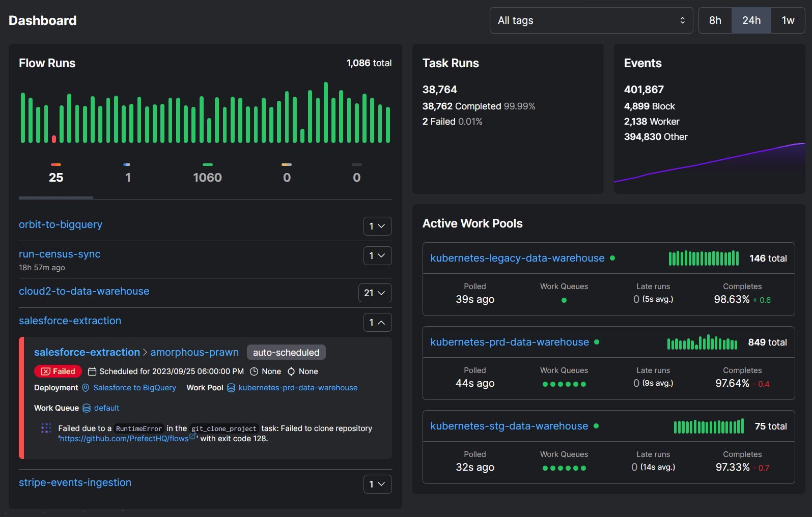Click the red failed bar in Flow Runs chart
Image resolution: width=812 pixels, height=517 pixels.
pos(54,139)
